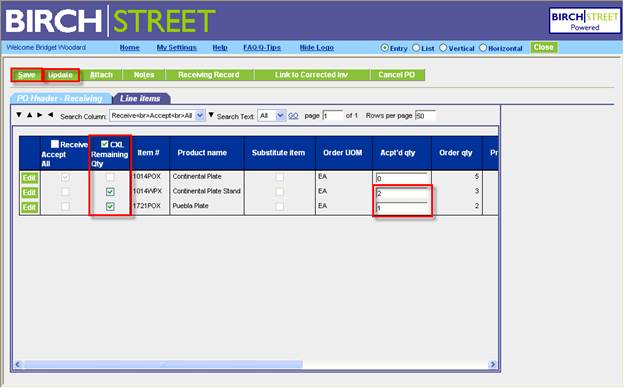The image size is (624, 388).
Task: Toggle the CXL Remaining Qty header checkbox
Action: (x=104, y=144)
